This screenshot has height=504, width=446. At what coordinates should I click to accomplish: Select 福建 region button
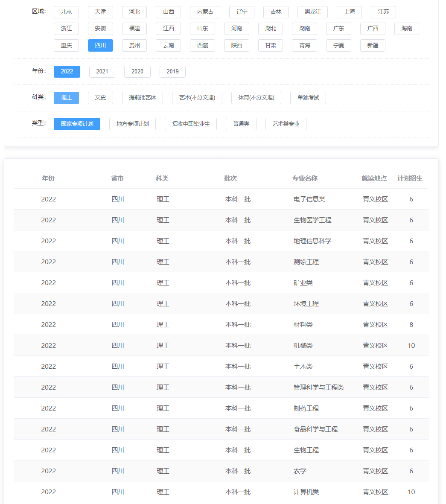pyautogui.click(x=134, y=29)
